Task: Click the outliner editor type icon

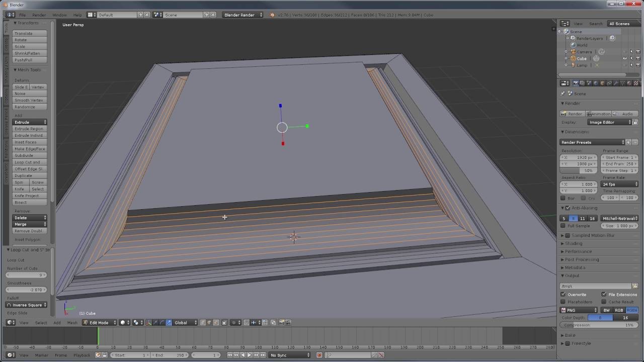Action: [565, 24]
